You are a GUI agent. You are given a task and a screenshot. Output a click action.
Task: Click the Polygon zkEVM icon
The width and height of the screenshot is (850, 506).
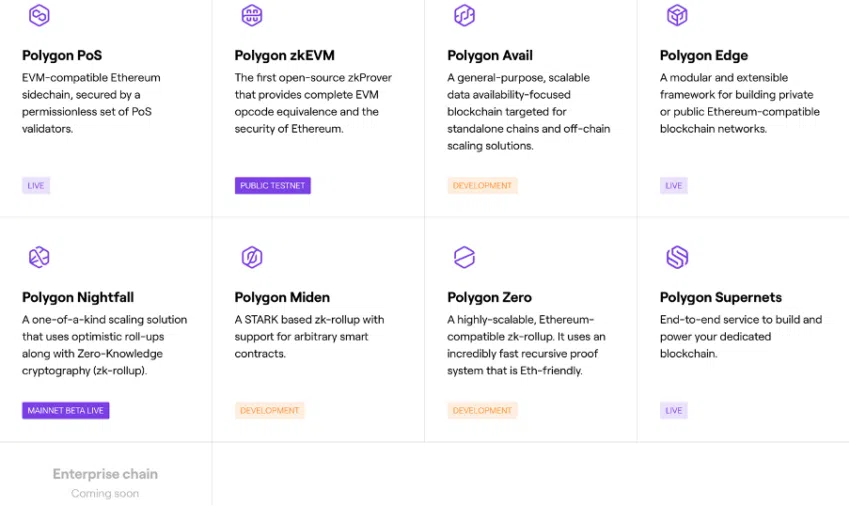pos(252,15)
